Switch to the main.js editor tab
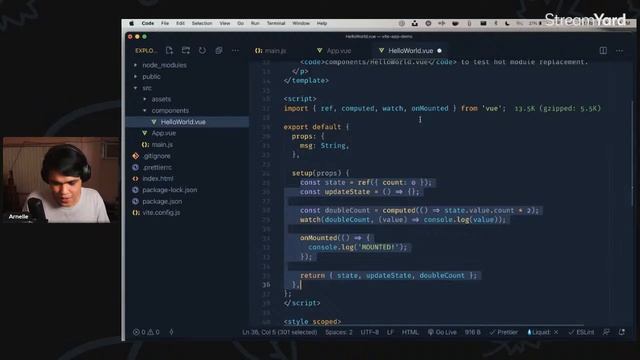Screen dimensions: 640x360 click(x=271, y=51)
